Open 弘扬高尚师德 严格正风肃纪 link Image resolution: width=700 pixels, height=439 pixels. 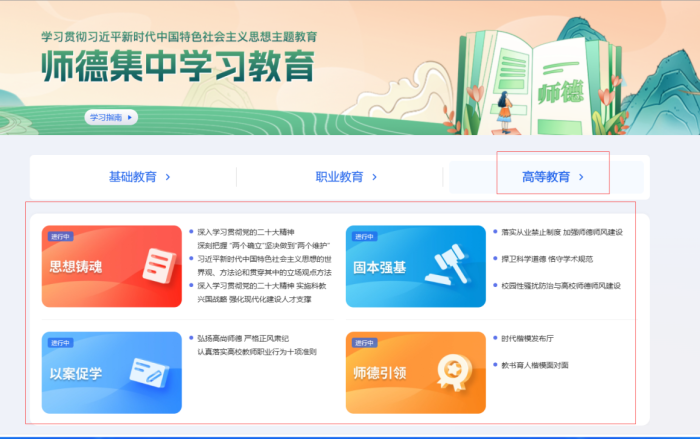coord(243,338)
